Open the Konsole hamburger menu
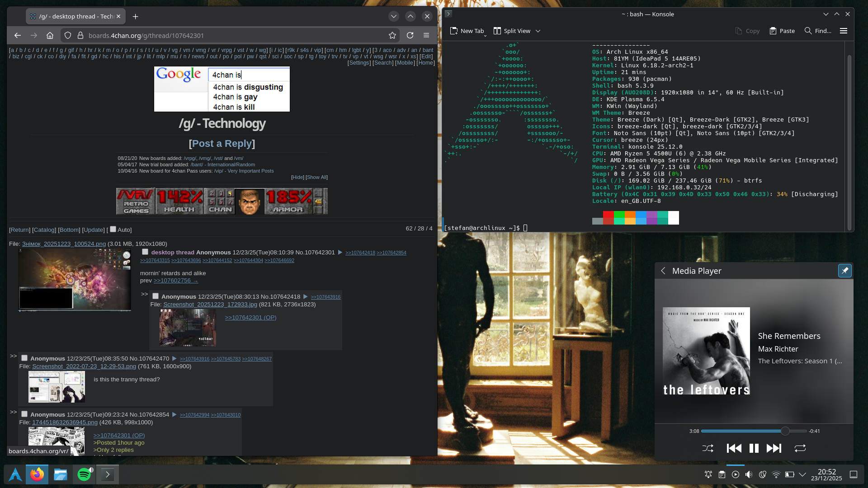 (843, 31)
